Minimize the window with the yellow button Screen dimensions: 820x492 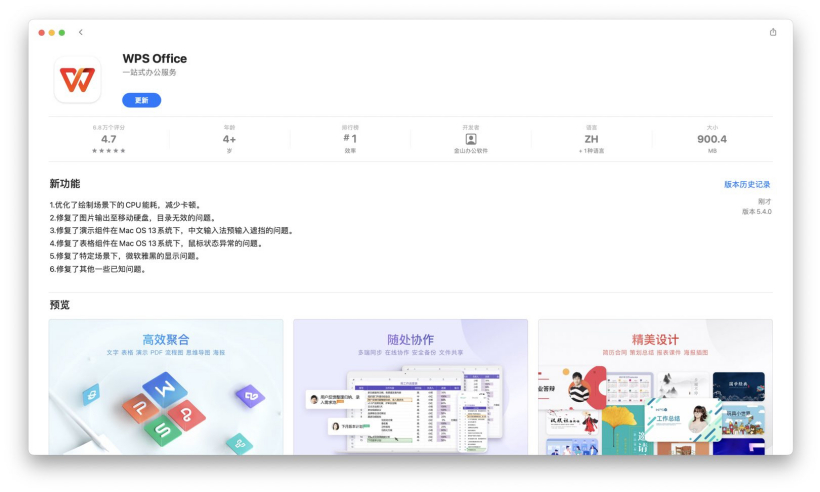[x=52, y=32]
